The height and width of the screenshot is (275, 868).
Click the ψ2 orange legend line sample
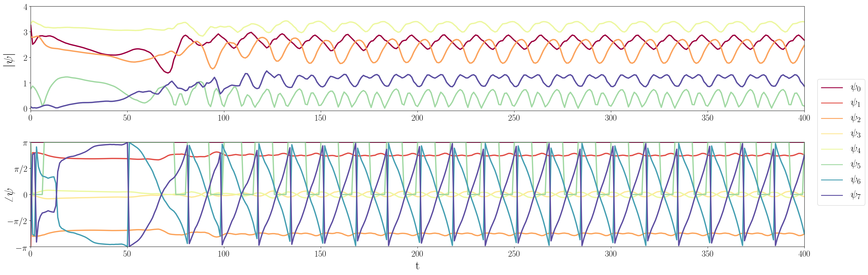pyautogui.click(x=832, y=119)
